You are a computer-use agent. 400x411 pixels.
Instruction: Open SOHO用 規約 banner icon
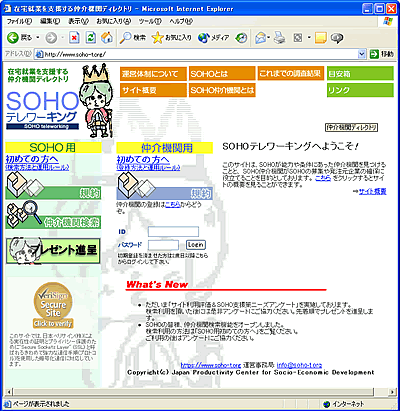53,186
